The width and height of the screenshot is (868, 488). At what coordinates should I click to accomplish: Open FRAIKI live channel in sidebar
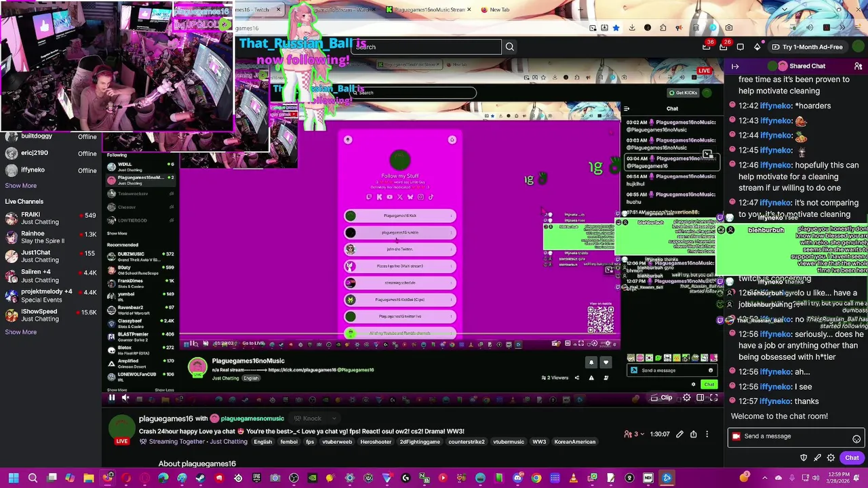[51, 218]
